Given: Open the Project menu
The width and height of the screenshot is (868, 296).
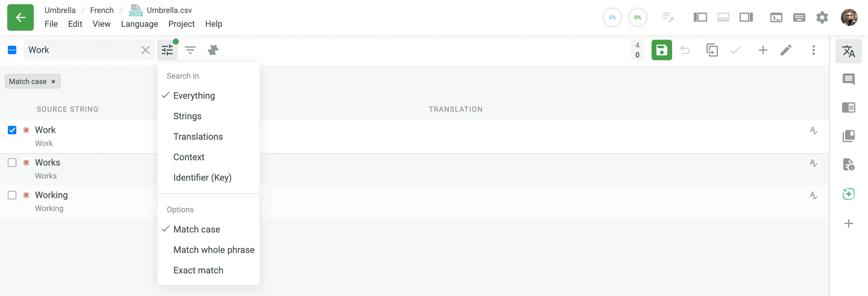Looking at the screenshot, I should point(181,23).
